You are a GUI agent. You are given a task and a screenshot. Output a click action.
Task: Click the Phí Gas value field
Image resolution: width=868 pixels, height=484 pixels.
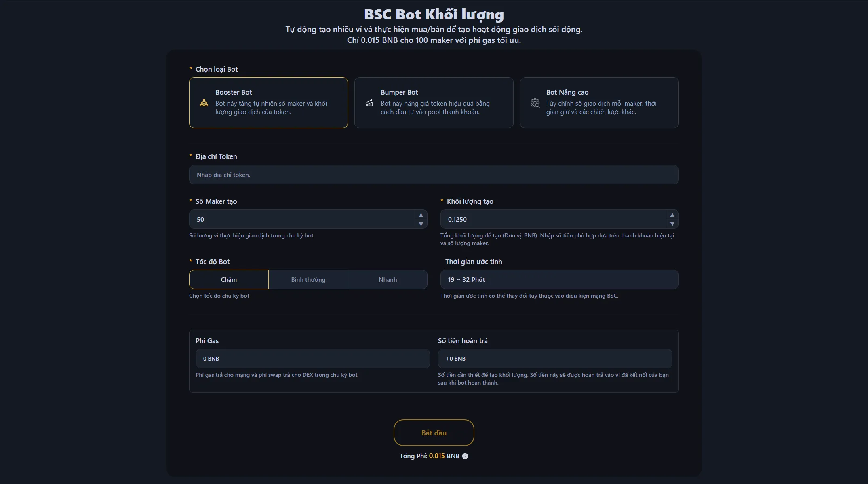[x=312, y=359]
